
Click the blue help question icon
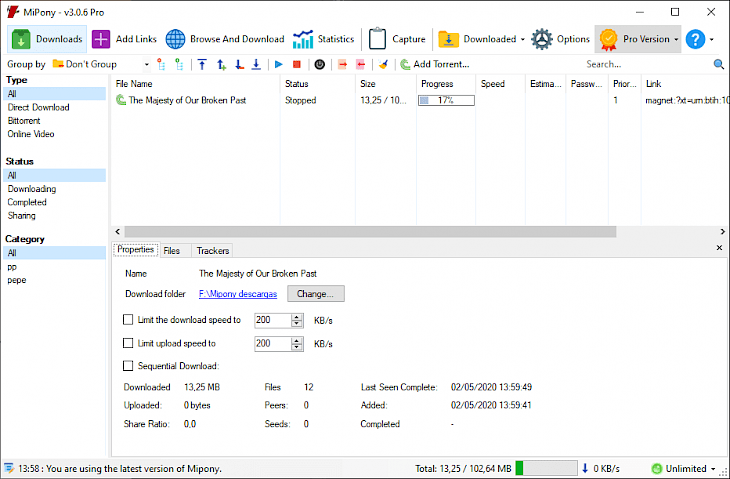[x=695, y=39]
